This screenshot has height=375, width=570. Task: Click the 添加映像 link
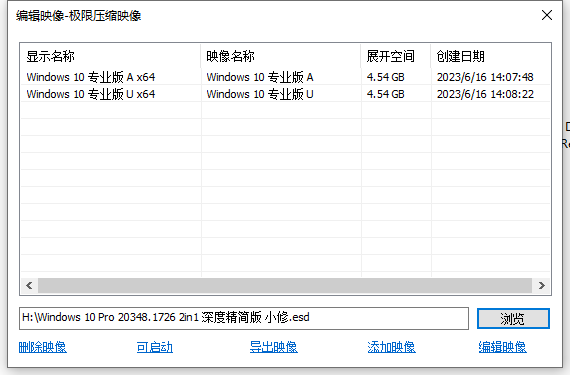(x=391, y=347)
